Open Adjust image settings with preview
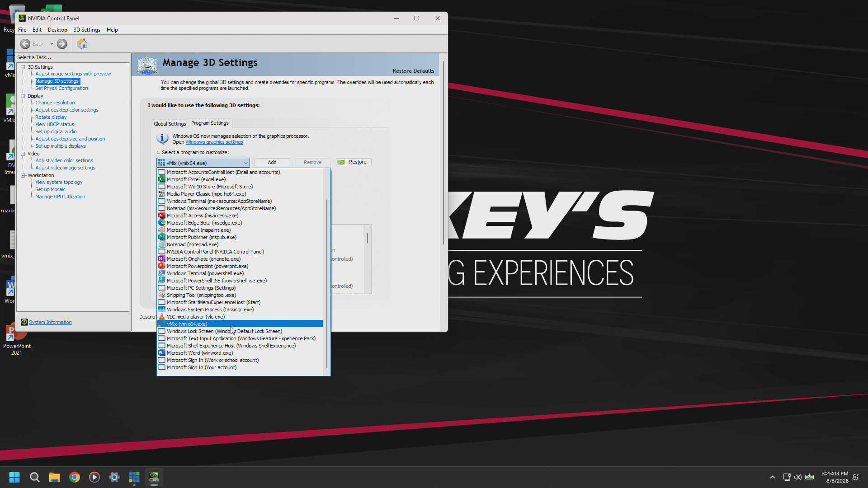This screenshot has height=488, width=868. [x=73, y=74]
